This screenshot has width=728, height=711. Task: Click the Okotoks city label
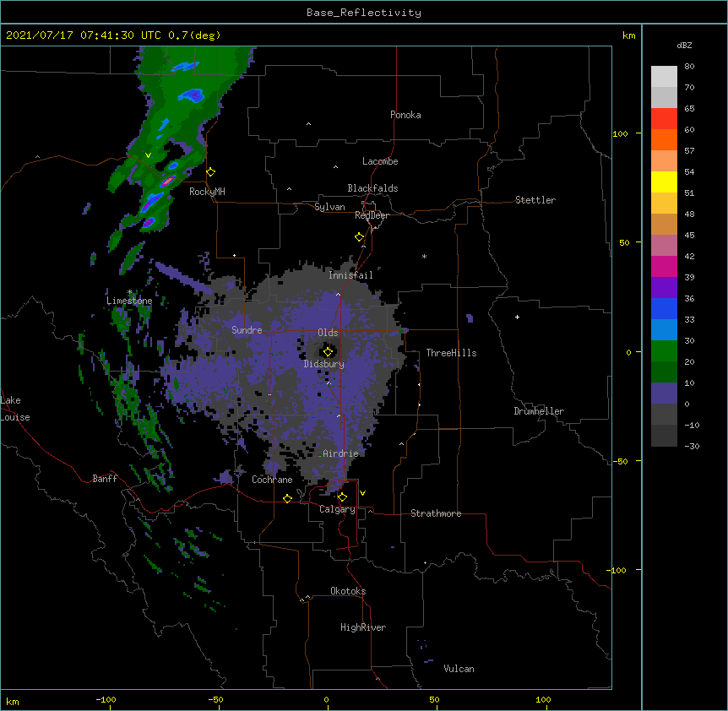tap(348, 591)
